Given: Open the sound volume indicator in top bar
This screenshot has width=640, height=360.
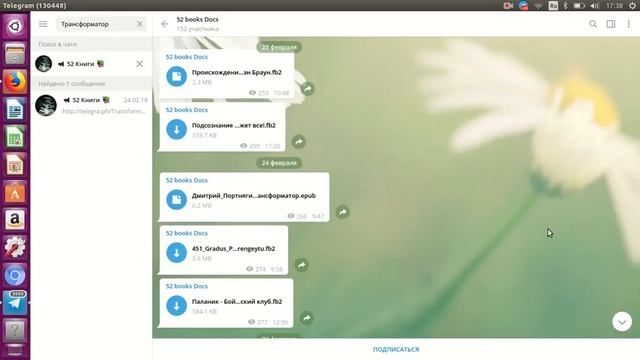Looking at the screenshot, I should [x=595, y=5].
